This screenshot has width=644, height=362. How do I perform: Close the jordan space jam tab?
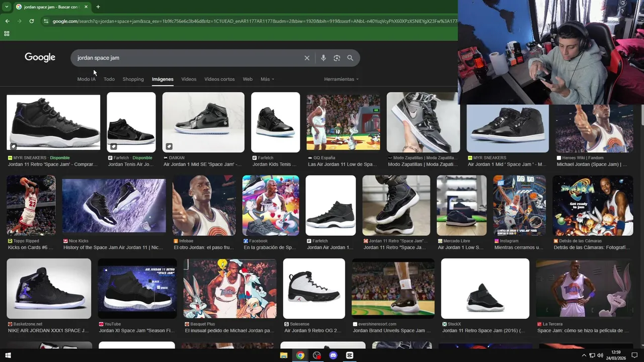pos(86,7)
